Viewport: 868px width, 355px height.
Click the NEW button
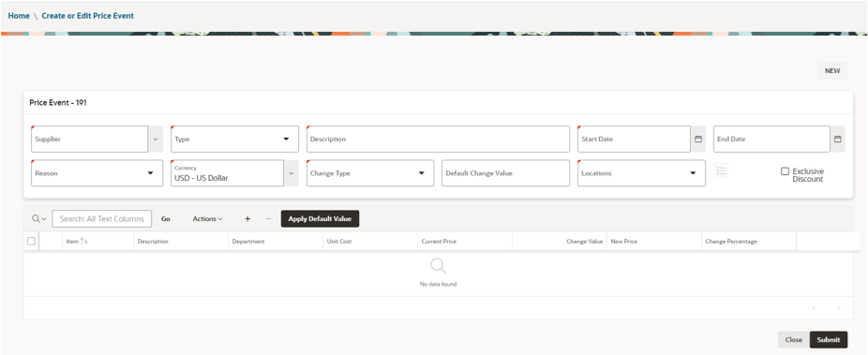(x=832, y=71)
